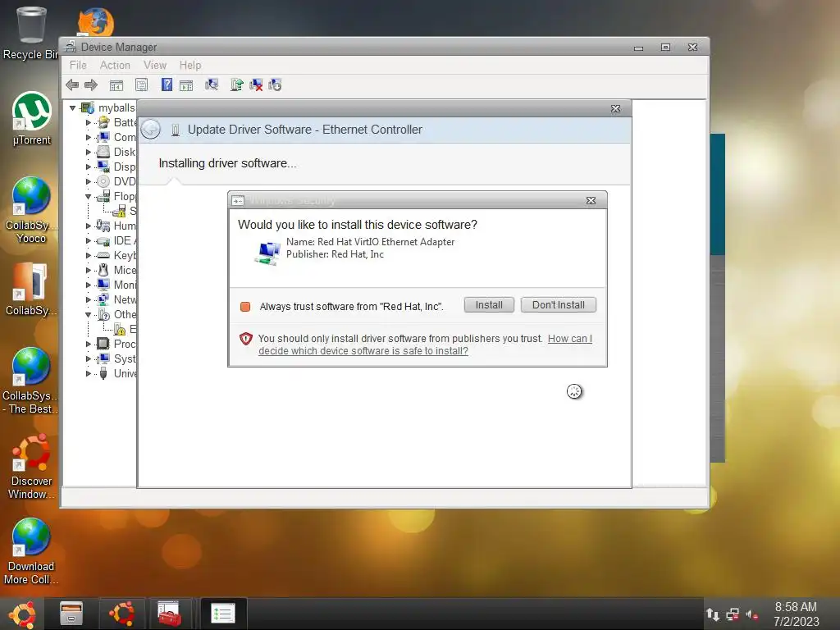
Task: Click the Start orb on the taskbar
Action: point(22,614)
